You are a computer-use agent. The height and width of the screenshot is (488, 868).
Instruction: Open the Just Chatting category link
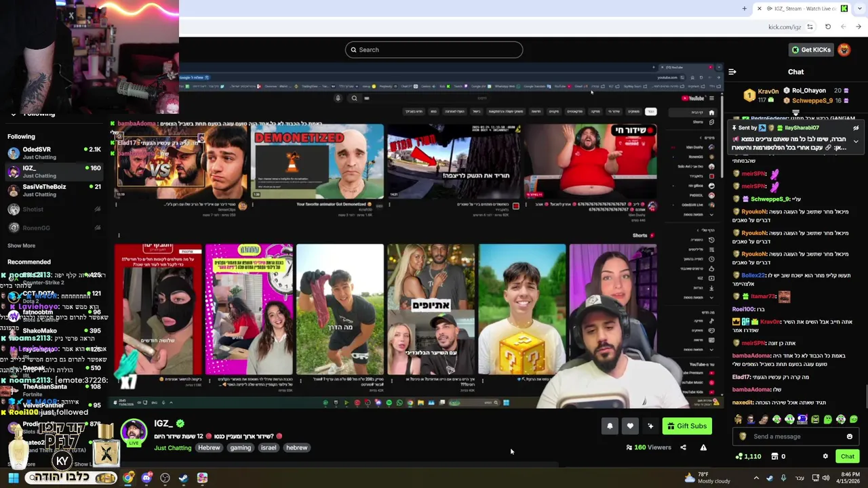click(173, 447)
